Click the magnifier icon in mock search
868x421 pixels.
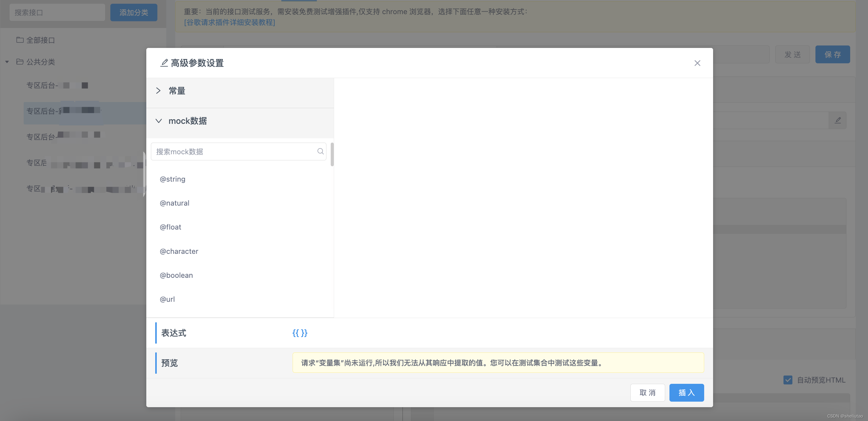320,151
